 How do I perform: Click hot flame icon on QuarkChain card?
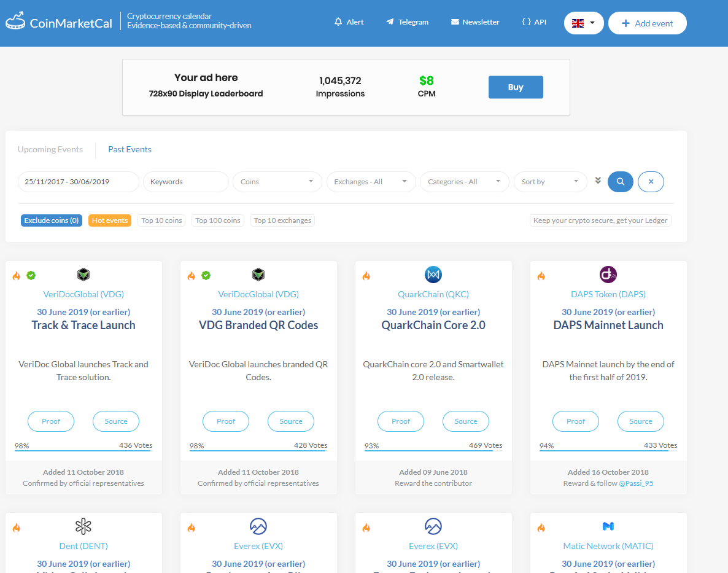point(366,276)
